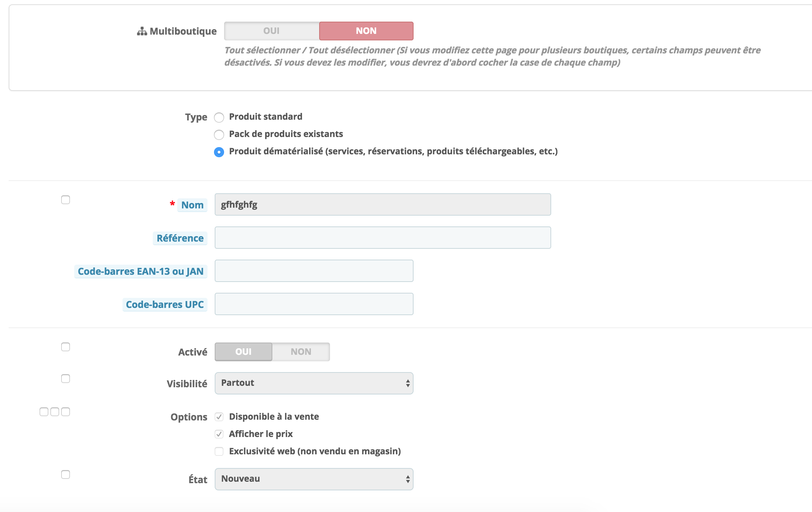The height and width of the screenshot is (512, 812).
Task: Check the multishop box beside Activé
Action: [x=66, y=347]
